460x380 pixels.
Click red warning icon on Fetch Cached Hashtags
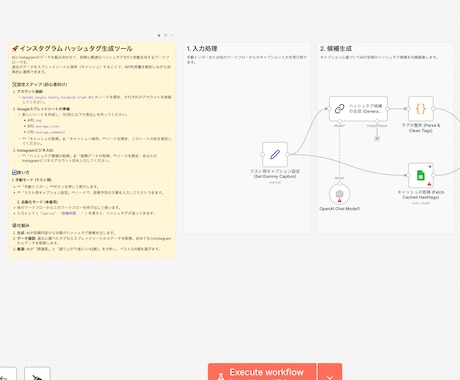pos(429,184)
